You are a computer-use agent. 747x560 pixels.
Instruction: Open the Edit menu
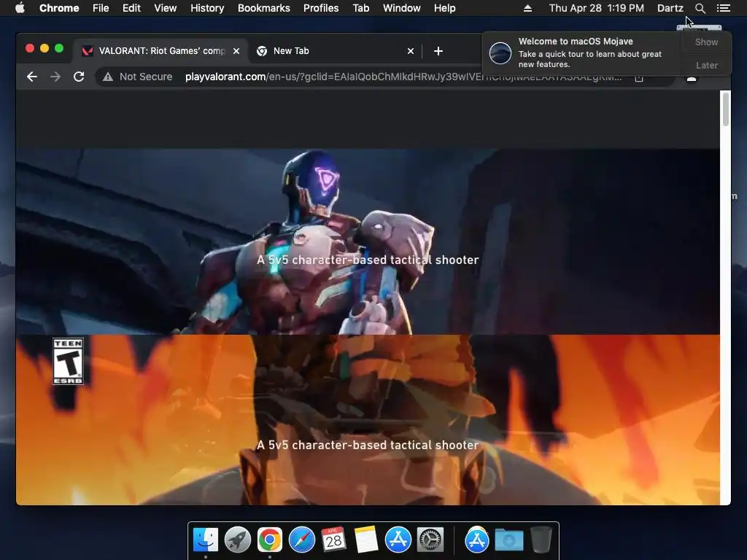(x=131, y=8)
